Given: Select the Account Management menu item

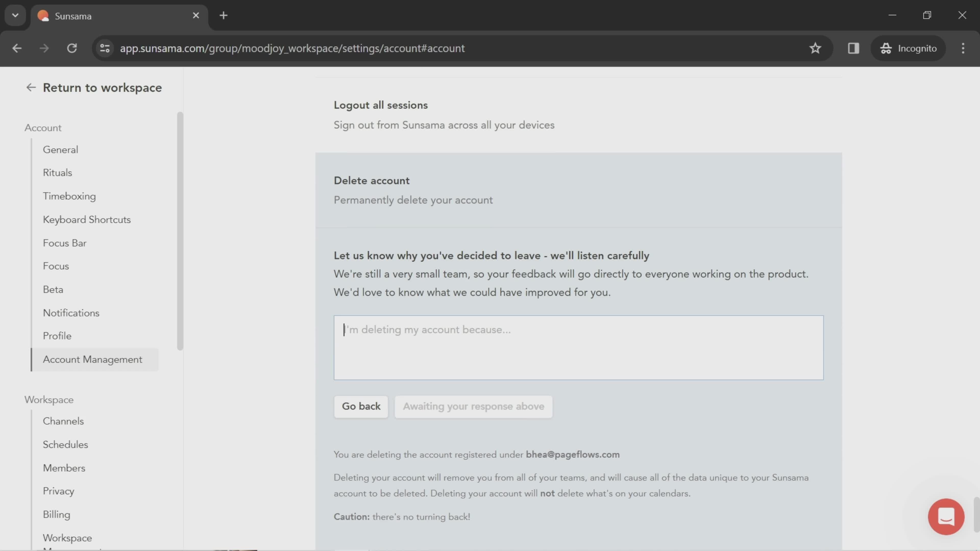Looking at the screenshot, I should pos(92,359).
